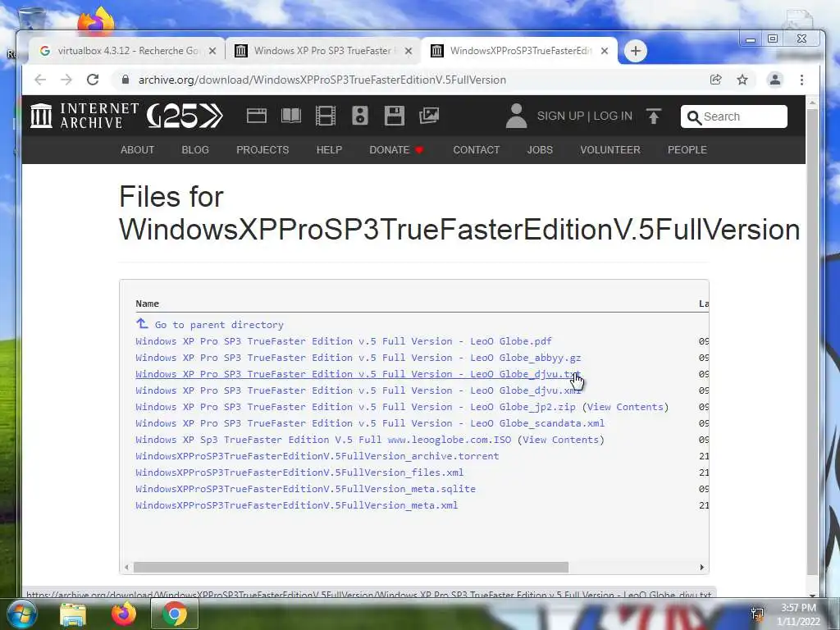Click the page vertical scrollbar
The image size is (840, 630).
pyautogui.click(x=812, y=341)
